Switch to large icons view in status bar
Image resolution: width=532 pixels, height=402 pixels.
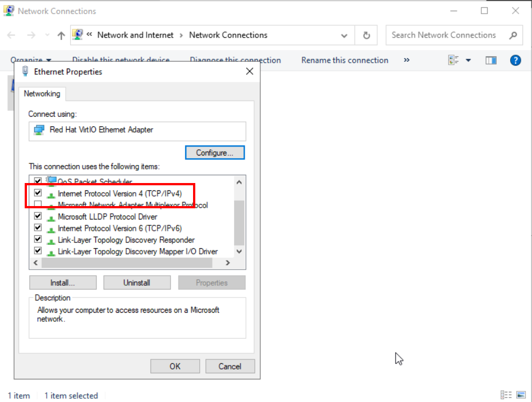pyautogui.click(x=521, y=395)
